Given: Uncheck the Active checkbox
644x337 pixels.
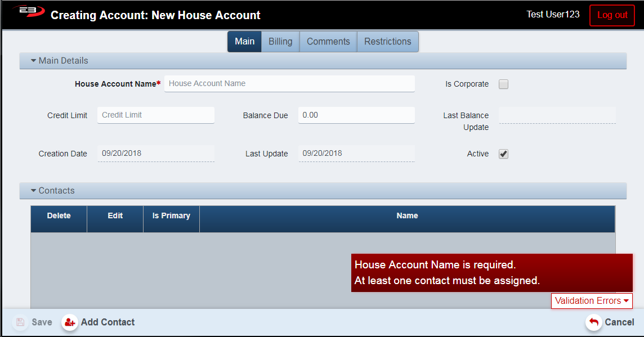Looking at the screenshot, I should coord(503,154).
